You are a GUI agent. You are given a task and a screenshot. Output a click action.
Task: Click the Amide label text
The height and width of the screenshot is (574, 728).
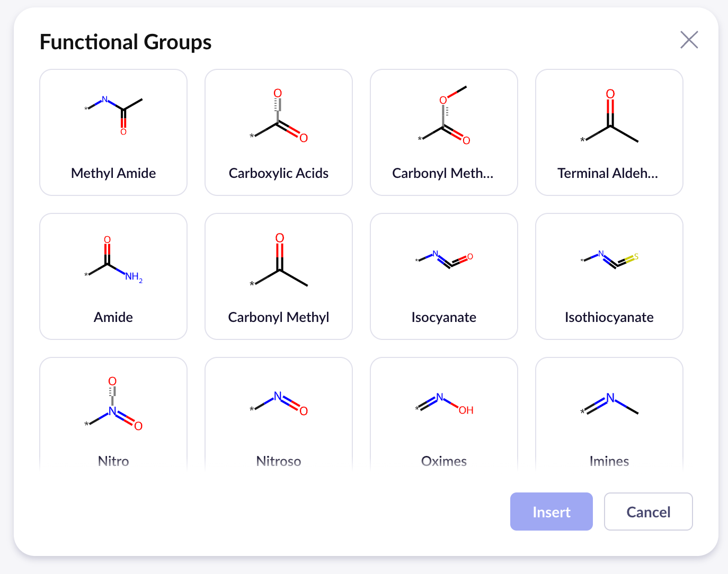(113, 317)
